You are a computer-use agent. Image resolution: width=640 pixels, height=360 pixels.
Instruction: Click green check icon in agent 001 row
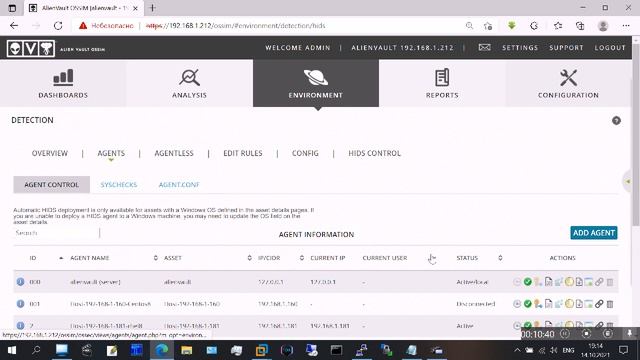pos(527,304)
